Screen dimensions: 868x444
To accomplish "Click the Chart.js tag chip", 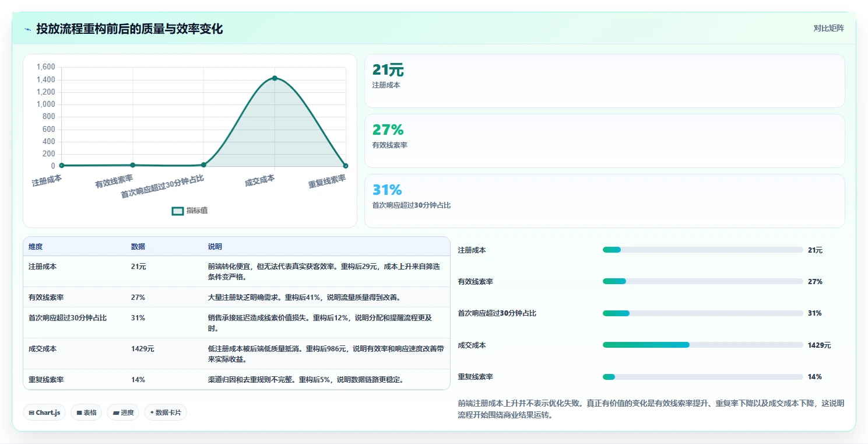I will (x=45, y=412).
